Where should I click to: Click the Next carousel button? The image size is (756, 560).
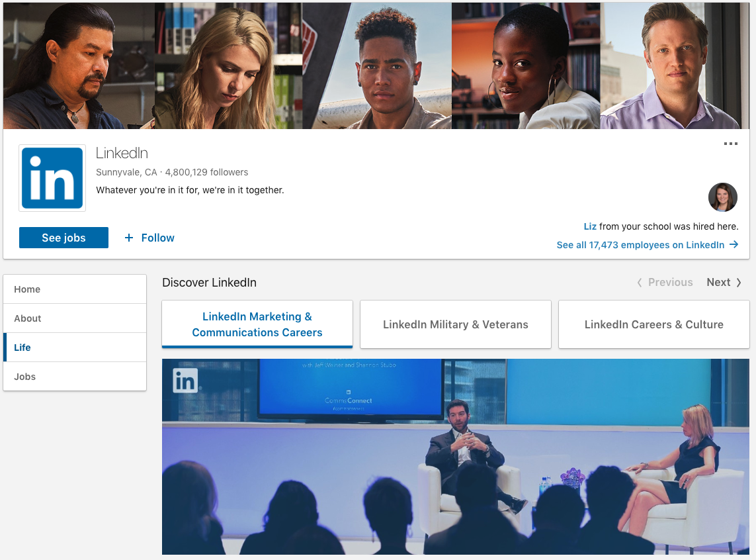tap(724, 282)
